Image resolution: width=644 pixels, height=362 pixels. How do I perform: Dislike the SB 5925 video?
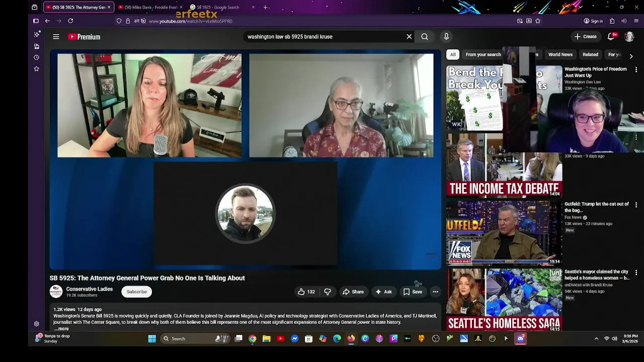(328, 292)
